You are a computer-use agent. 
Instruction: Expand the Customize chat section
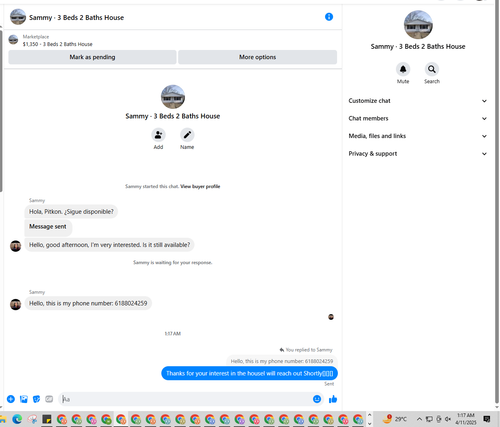coord(417,101)
